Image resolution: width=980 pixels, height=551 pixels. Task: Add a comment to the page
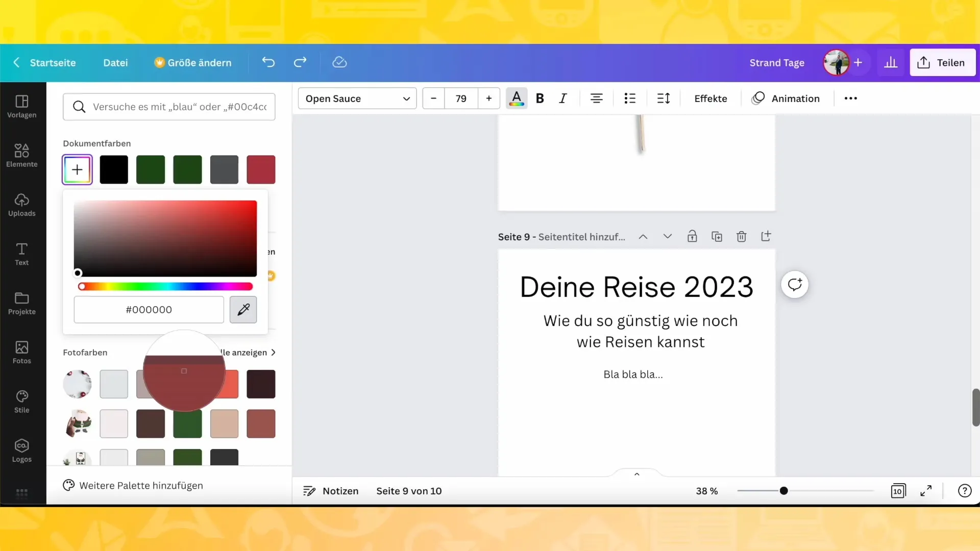click(795, 285)
